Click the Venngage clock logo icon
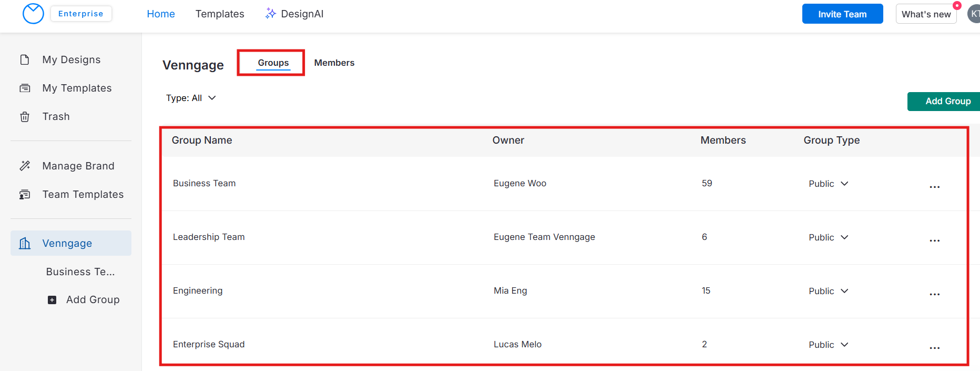The height and width of the screenshot is (371, 980). (x=33, y=14)
